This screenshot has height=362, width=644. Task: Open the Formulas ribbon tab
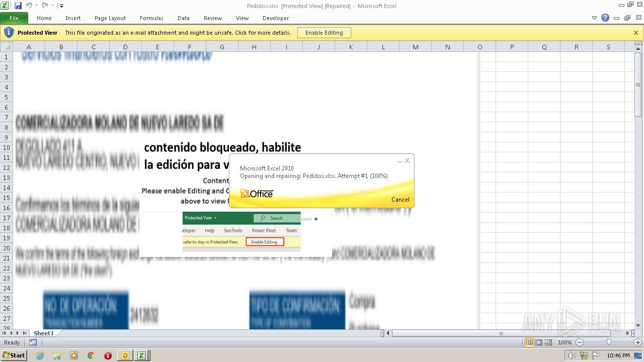coord(151,18)
